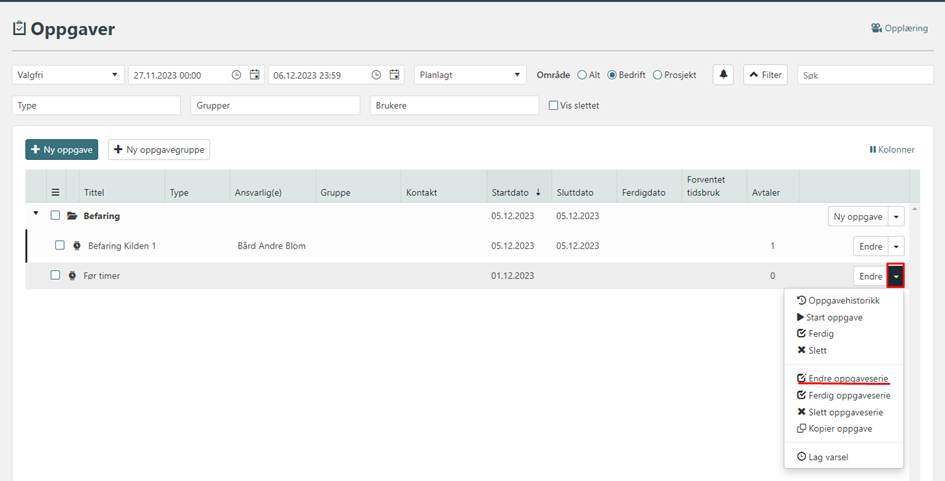Image resolution: width=945 pixels, height=481 pixels.
Task: Click the folder icon next to Befaring
Action: 72,216
